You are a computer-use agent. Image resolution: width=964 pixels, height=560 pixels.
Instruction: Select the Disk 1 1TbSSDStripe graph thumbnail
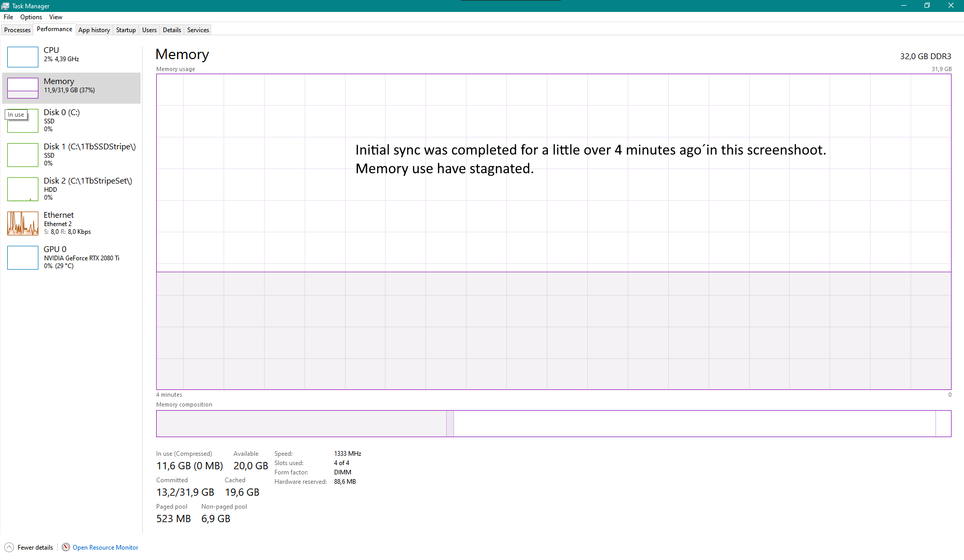tap(23, 155)
